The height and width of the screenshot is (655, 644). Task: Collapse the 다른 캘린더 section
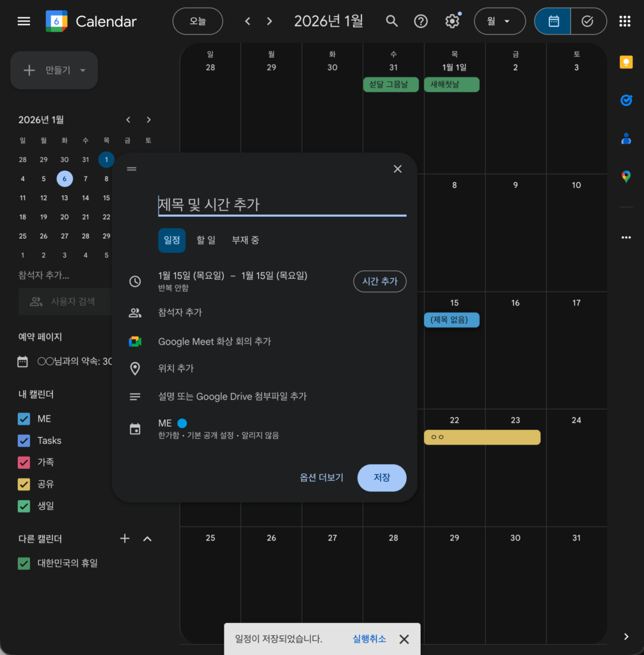coord(147,539)
